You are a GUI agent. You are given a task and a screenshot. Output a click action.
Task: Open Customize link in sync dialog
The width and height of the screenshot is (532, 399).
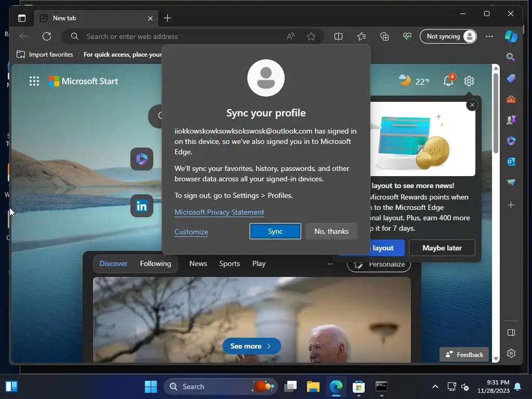[x=191, y=232]
